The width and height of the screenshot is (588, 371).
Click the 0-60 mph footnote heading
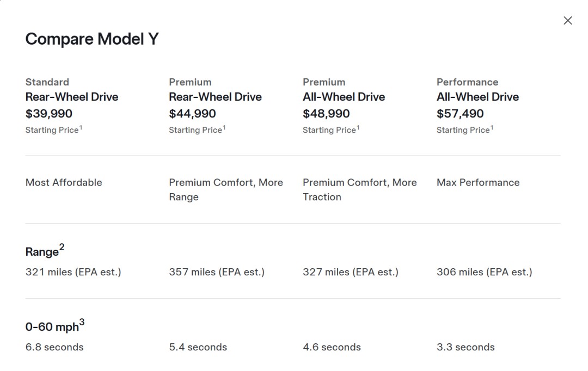(x=54, y=327)
